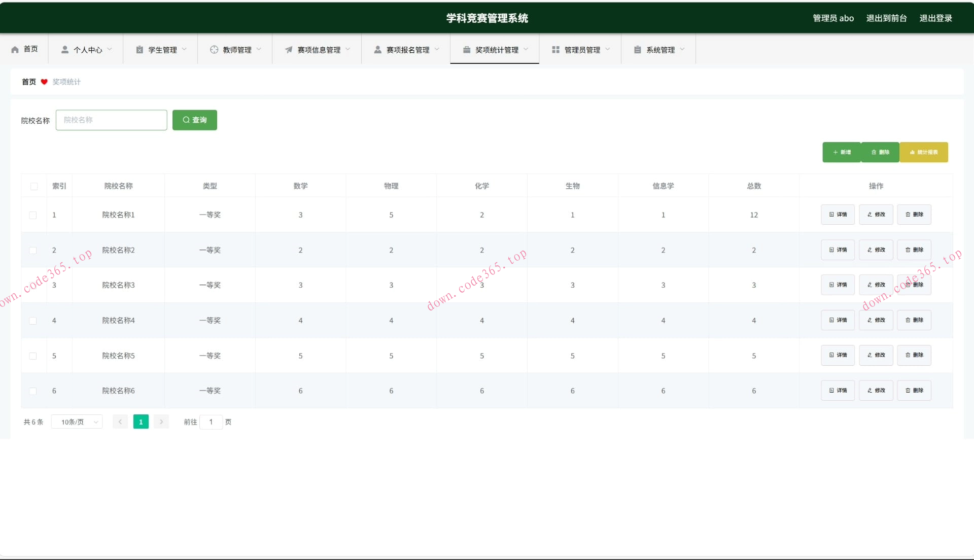Toggle the select-all checkbox in table header
974x560 pixels.
(x=34, y=186)
